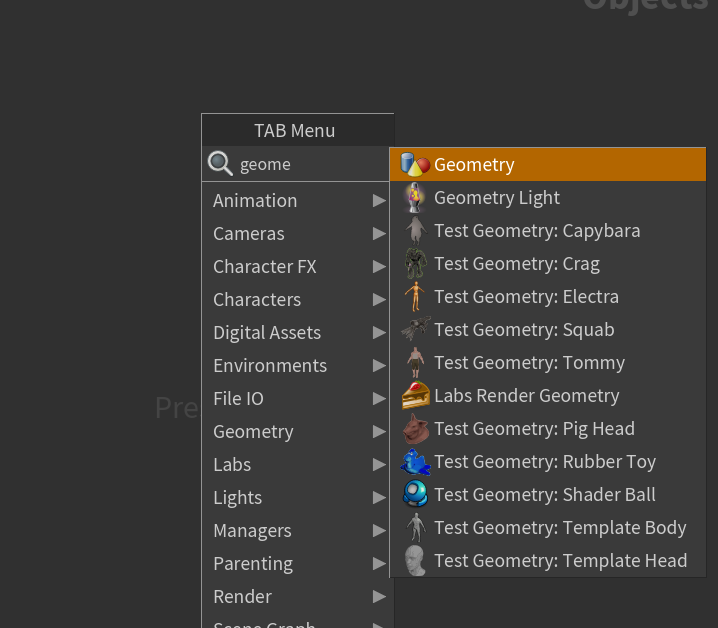
Task: Click the Template Head bust icon
Action: coord(415,560)
